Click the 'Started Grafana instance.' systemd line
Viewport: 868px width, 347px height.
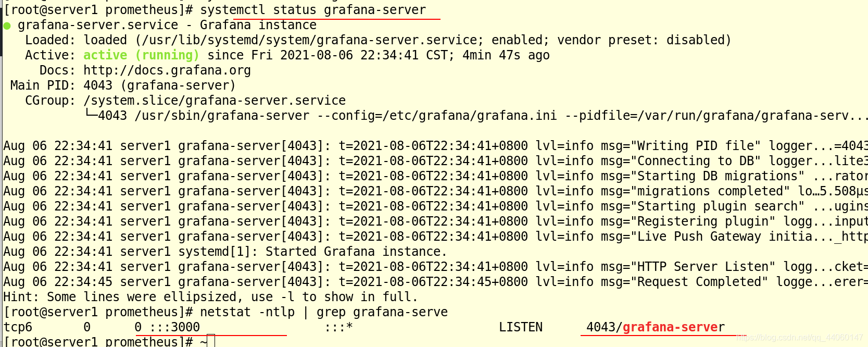tap(225, 252)
